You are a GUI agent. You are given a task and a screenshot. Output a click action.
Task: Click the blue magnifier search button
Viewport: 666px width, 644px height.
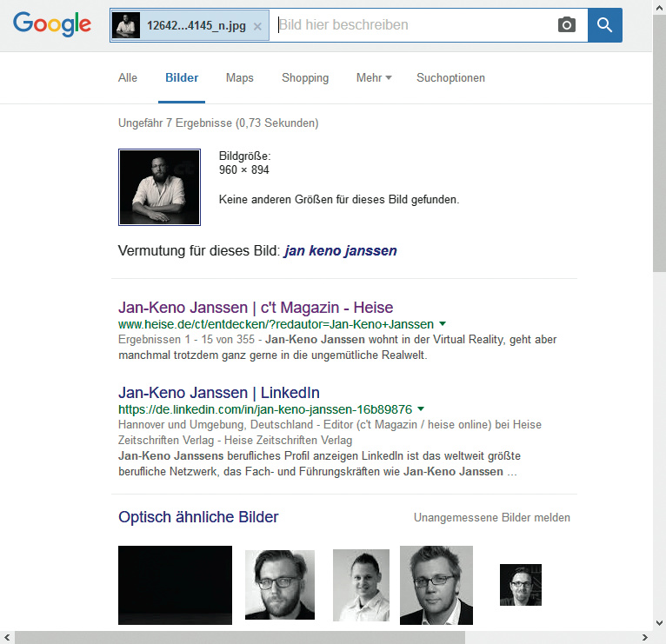[605, 25]
